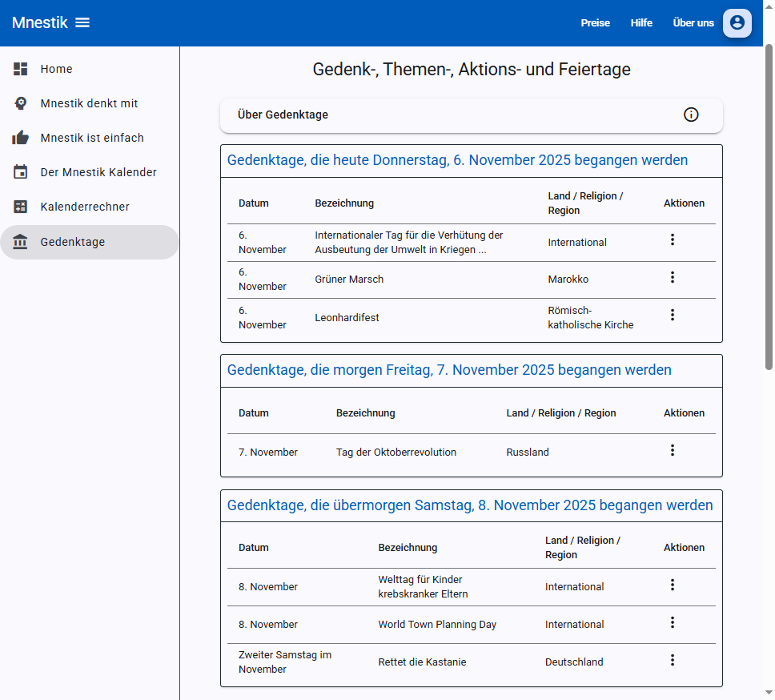
Task: Open the hamburger navigation menu
Action: 82,22
